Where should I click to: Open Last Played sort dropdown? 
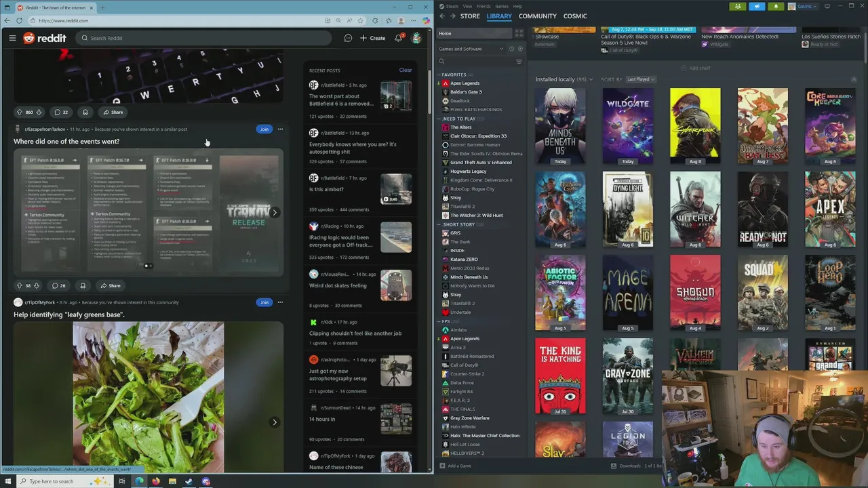click(641, 79)
